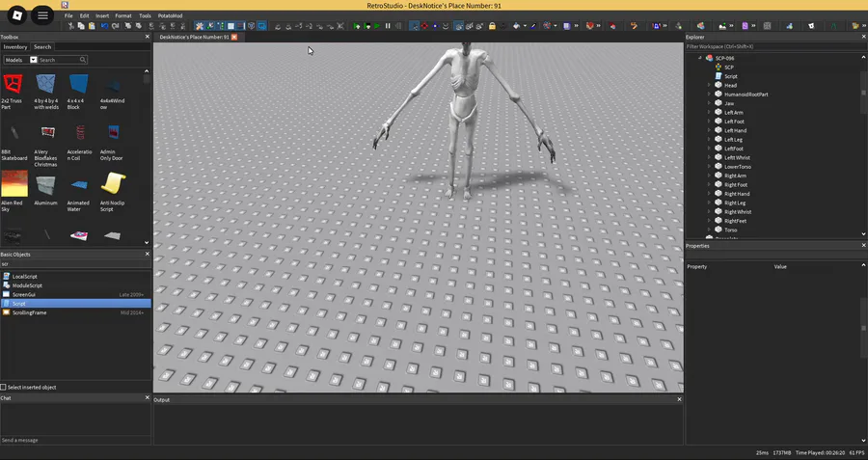
Task: Open the Tools menu
Action: click(145, 16)
